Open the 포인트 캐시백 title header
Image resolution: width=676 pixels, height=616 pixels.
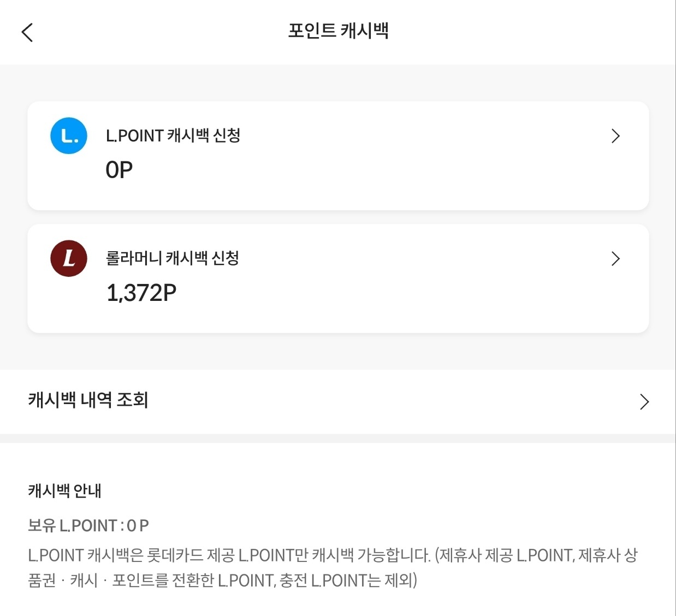[x=337, y=32]
